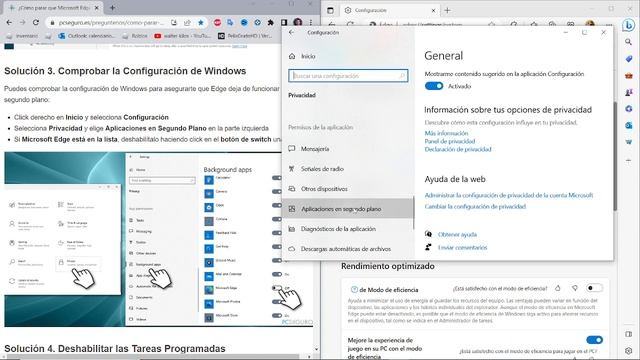Viewport: 640px width, 360px height.
Task: Add an item to the Edge sidebar
Action: click(x=629, y=160)
